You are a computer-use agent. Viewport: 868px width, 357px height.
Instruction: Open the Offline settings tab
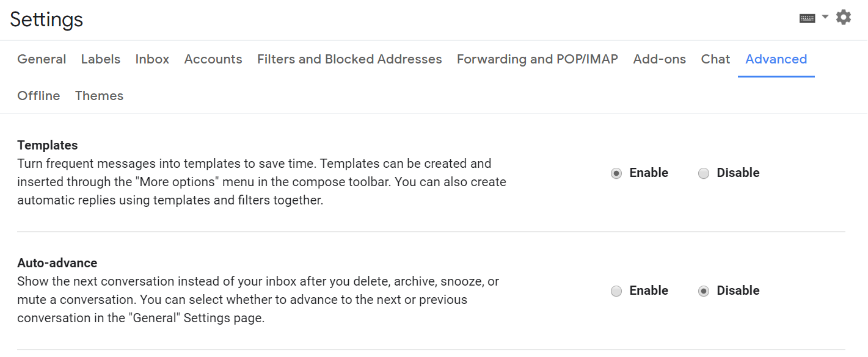(38, 96)
